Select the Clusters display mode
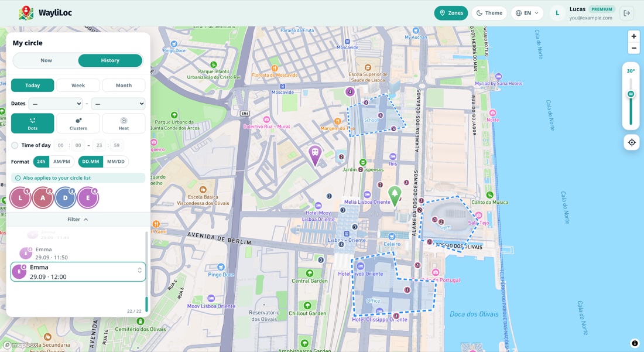The width and height of the screenshot is (644, 352). click(78, 123)
